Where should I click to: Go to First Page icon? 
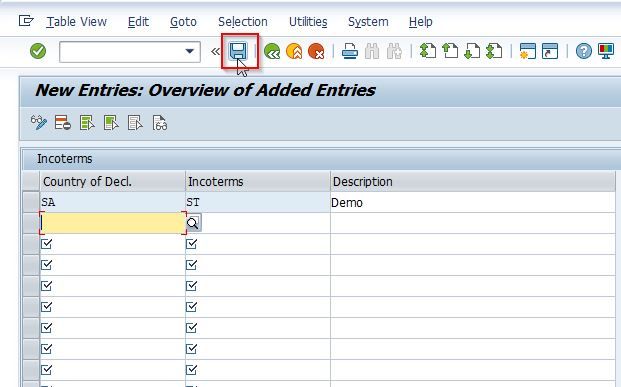428,51
